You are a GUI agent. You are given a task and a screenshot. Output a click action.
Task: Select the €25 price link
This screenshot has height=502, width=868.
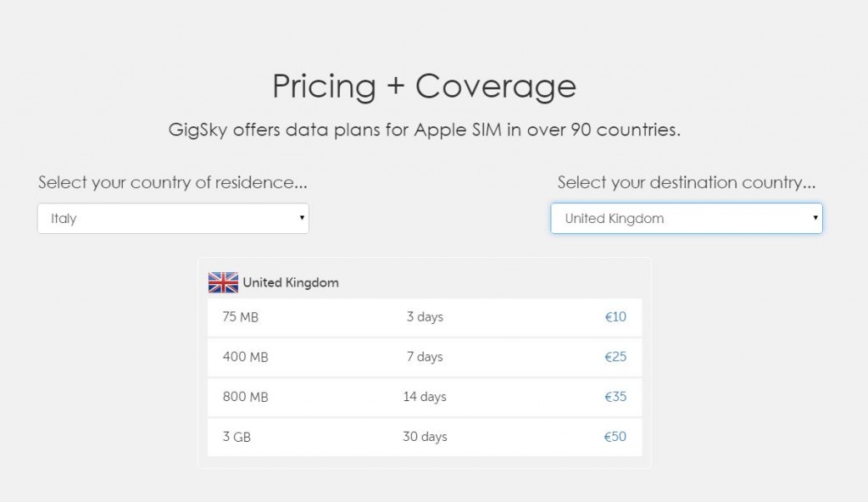[615, 357]
